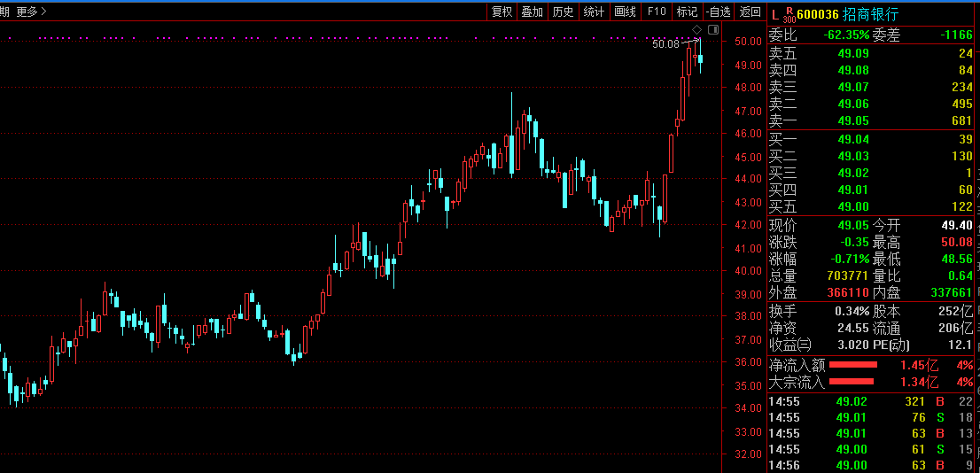Screen dimensions: 980x473
Task: Open F10 company information
Action: (657, 12)
